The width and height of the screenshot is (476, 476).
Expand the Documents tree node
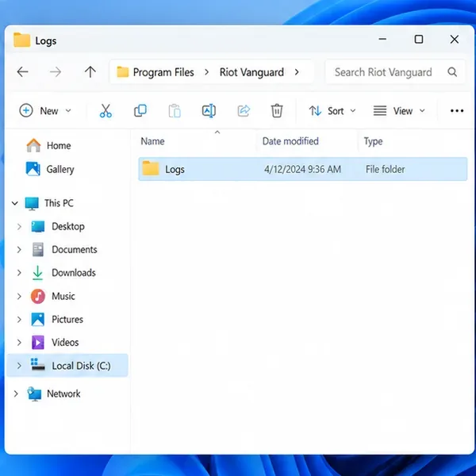pos(19,250)
